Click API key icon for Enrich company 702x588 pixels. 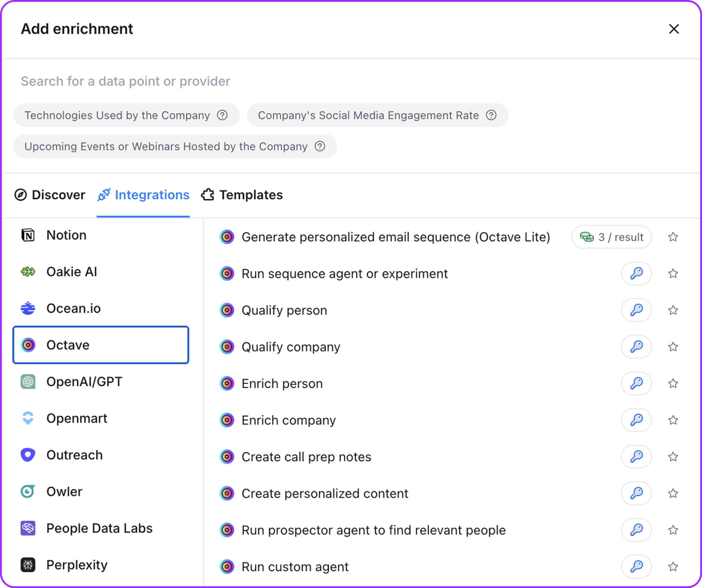click(636, 420)
